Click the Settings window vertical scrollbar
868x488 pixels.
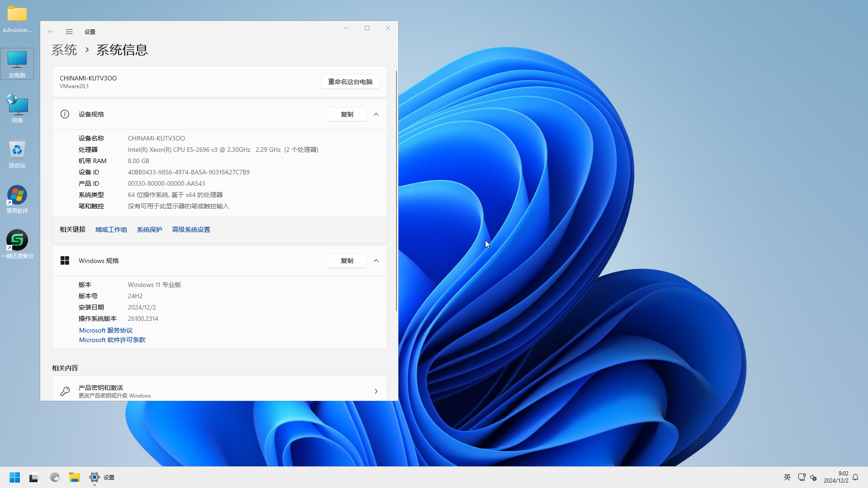(x=396, y=191)
